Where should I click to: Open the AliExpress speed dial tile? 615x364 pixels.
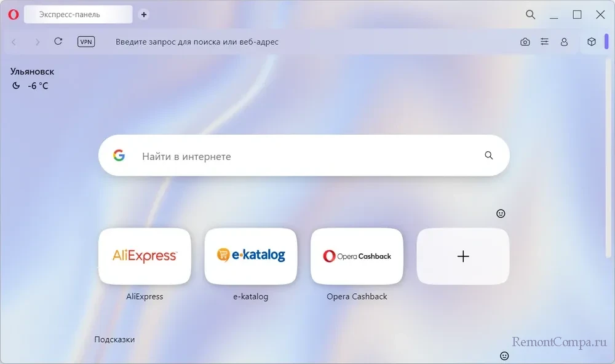click(x=145, y=256)
